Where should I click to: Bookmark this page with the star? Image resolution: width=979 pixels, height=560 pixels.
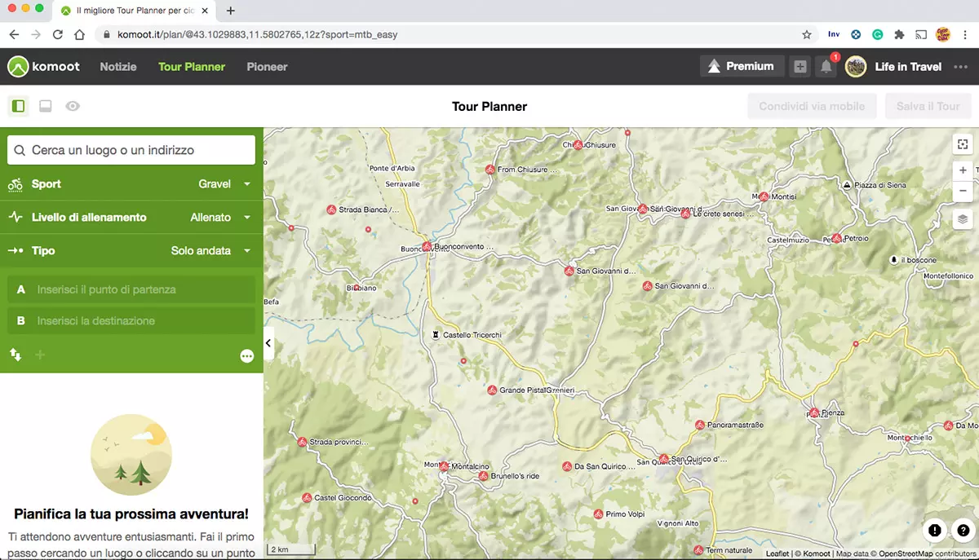[x=807, y=34]
